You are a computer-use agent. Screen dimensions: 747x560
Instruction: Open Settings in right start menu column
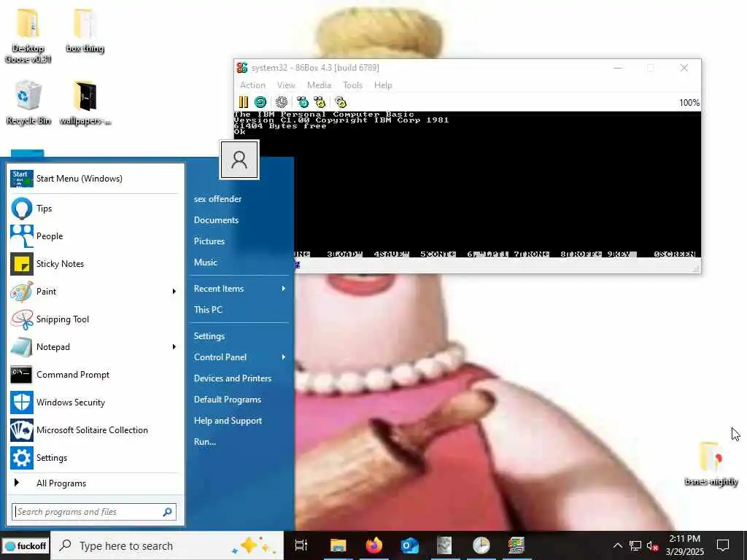tap(209, 336)
